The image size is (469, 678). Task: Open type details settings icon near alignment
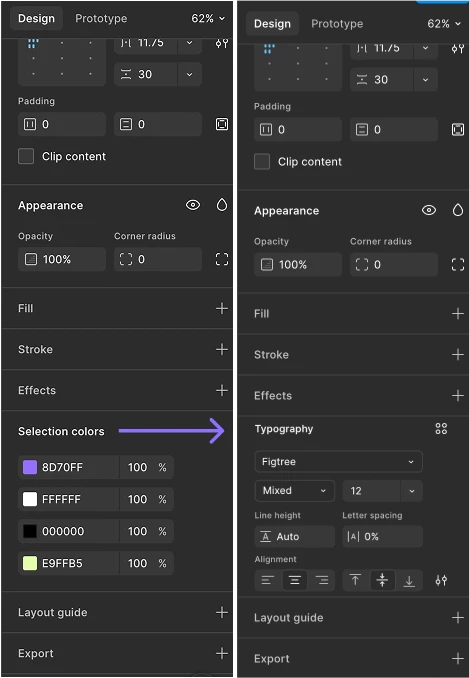pos(441,580)
